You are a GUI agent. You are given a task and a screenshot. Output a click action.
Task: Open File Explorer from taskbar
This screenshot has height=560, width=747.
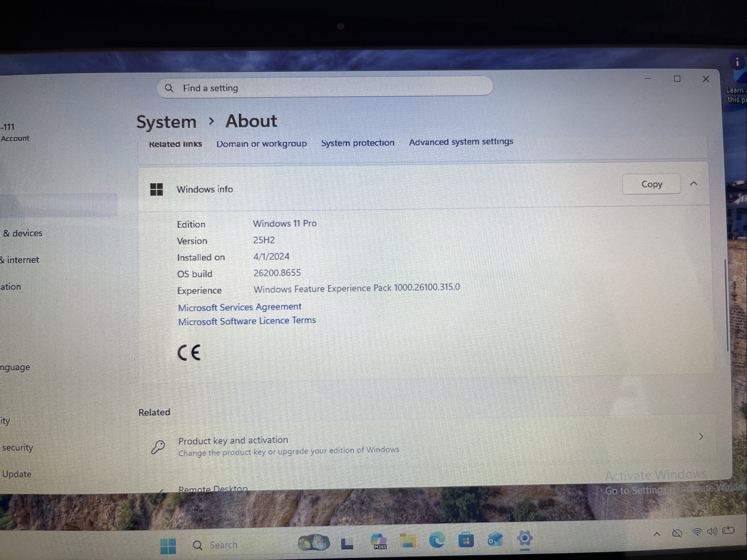pos(408,541)
